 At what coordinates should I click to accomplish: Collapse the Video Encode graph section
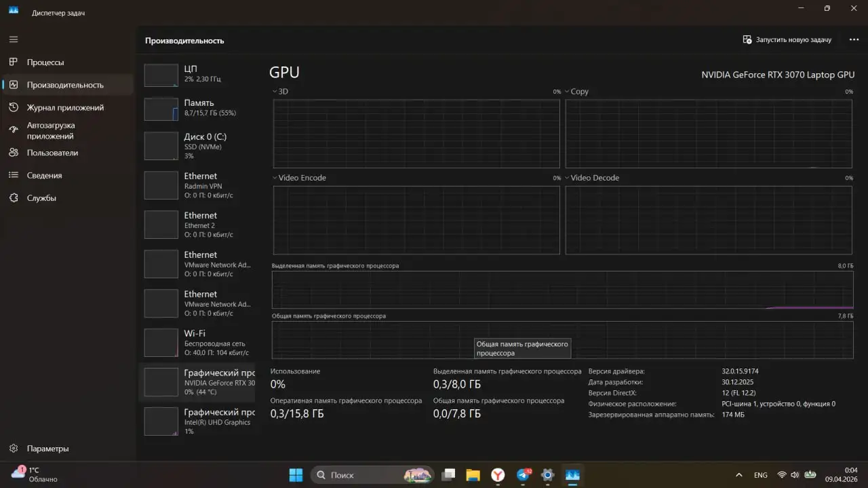pyautogui.click(x=273, y=177)
